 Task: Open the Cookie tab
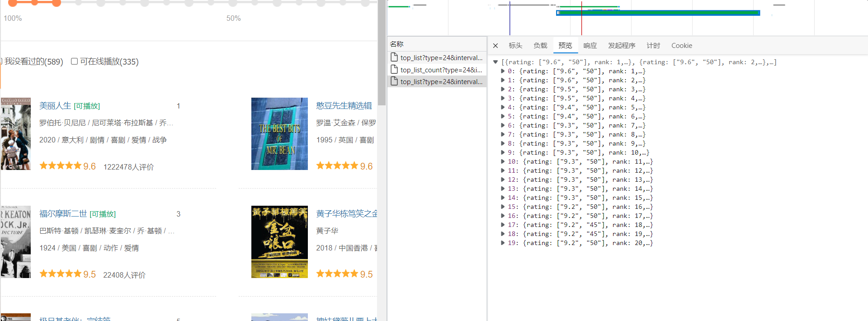pos(682,46)
